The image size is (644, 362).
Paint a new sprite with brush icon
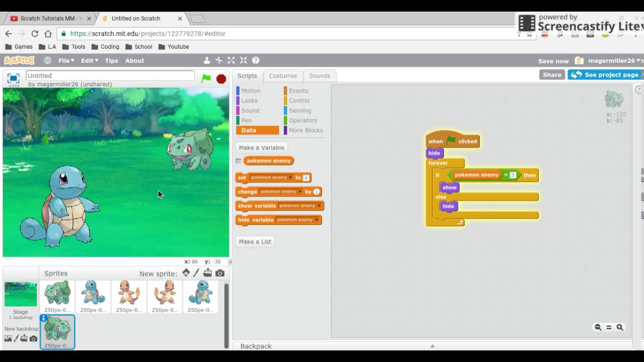pyautogui.click(x=197, y=273)
